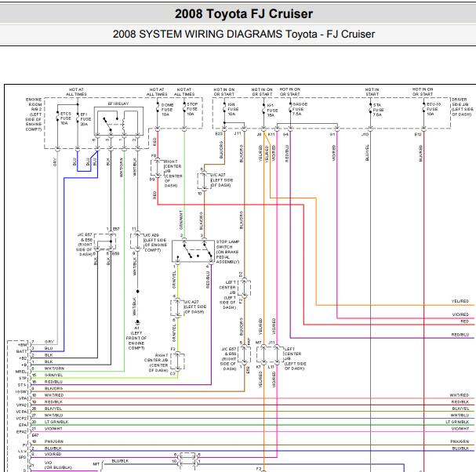This screenshot has width=476, height=472.
Task: Click "VIO/WHT" label at the right edge
Action: pos(460,429)
